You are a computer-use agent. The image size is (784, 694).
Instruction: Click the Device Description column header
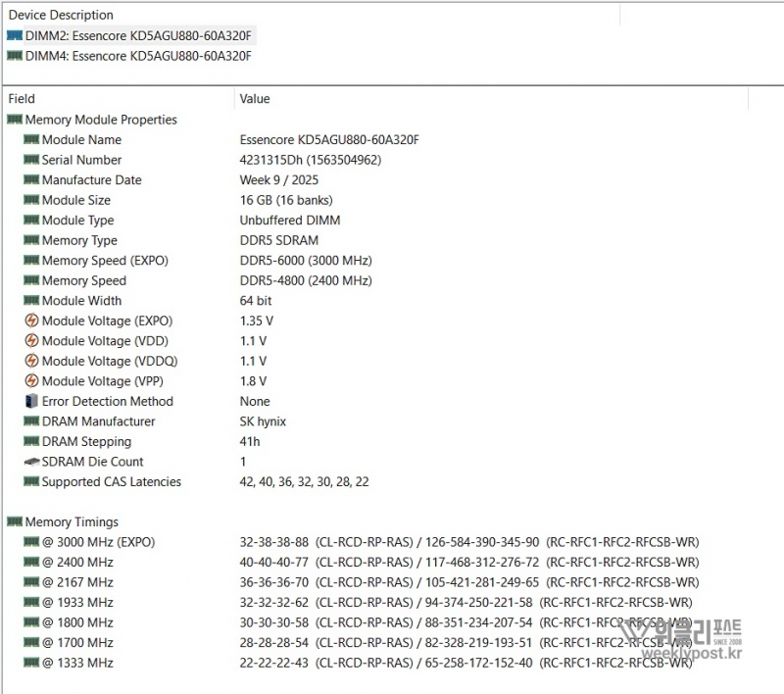tap(61, 15)
